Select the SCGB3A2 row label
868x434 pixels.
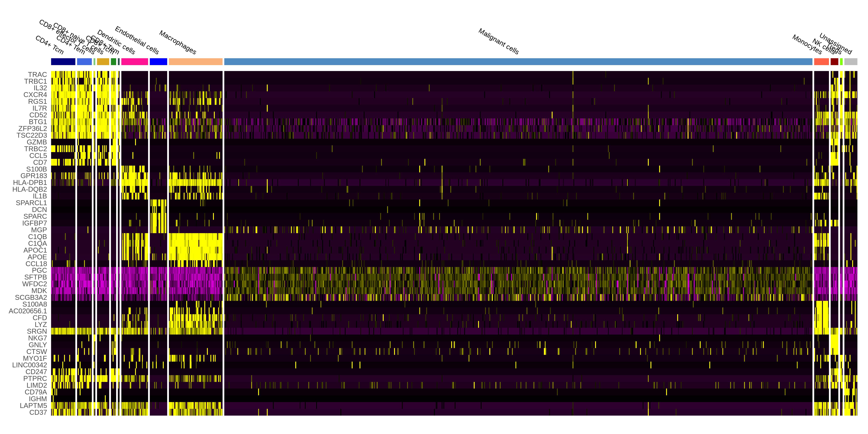(x=31, y=298)
